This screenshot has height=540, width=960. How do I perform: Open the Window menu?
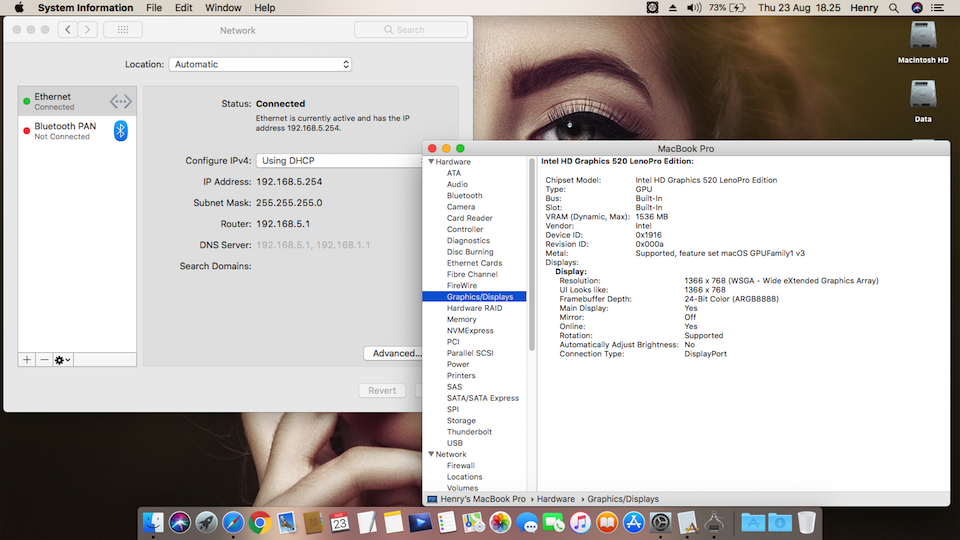pyautogui.click(x=223, y=8)
